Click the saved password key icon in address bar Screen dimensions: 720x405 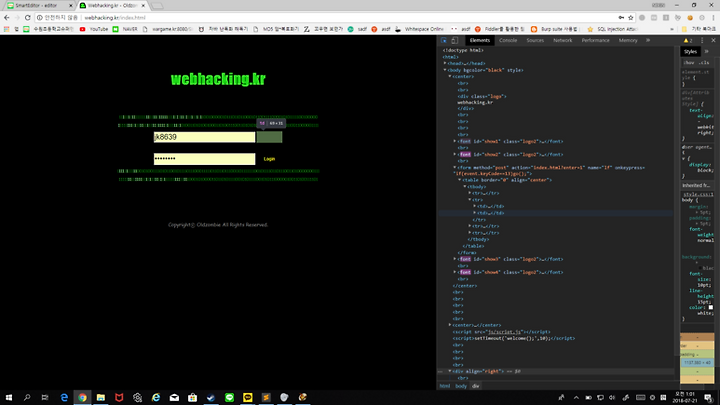pyautogui.click(x=621, y=17)
